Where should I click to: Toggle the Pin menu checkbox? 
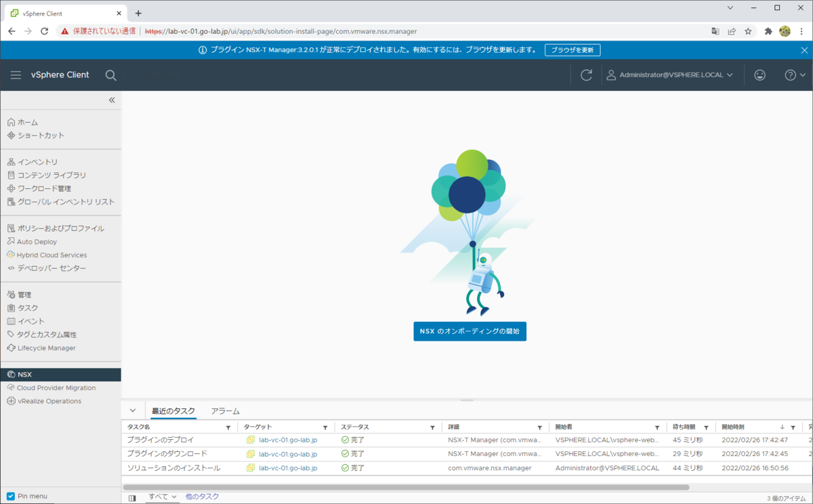pos(10,496)
